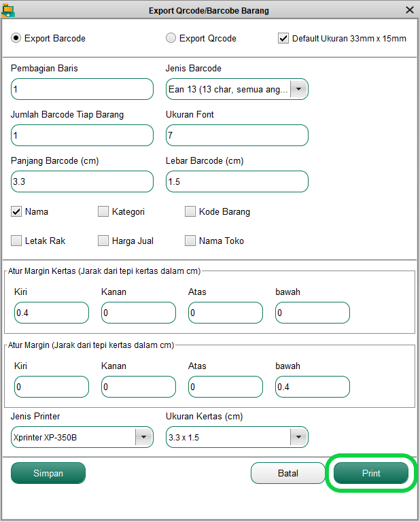The height and width of the screenshot is (522, 420).
Task: Close the Export Qrcode/Barcode Barang dialog
Action: coord(410,10)
